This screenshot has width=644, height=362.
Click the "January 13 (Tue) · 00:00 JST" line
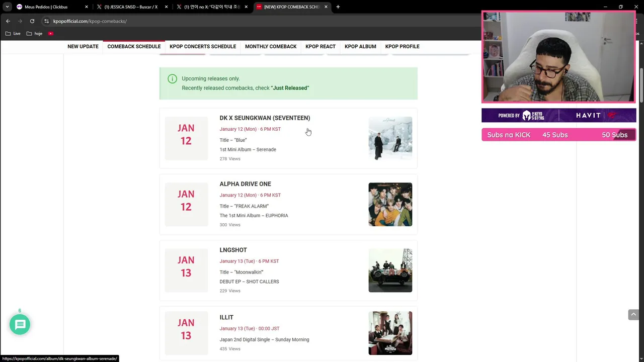pyautogui.click(x=250, y=328)
